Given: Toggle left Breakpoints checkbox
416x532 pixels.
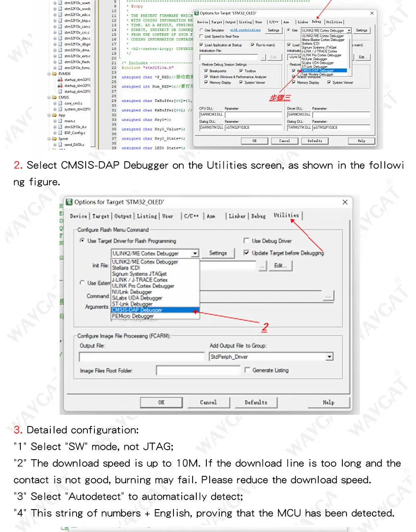Looking at the screenshot, I should (x=206, y=71).
